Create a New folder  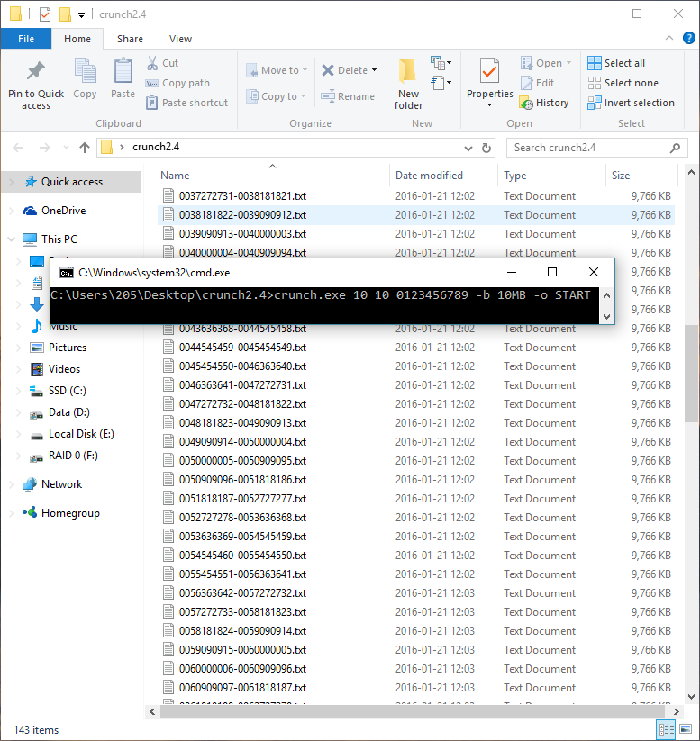pyautogui.click(x=408, y=84)
